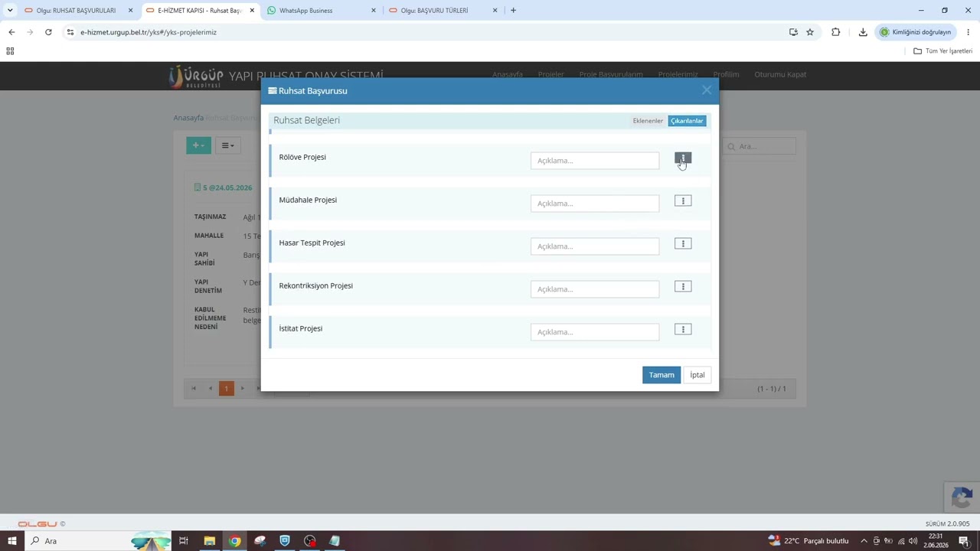Click Açıklama field for İstitat Projesi
The width and height of the screenshot is (980, 551).
click(595, 332)
